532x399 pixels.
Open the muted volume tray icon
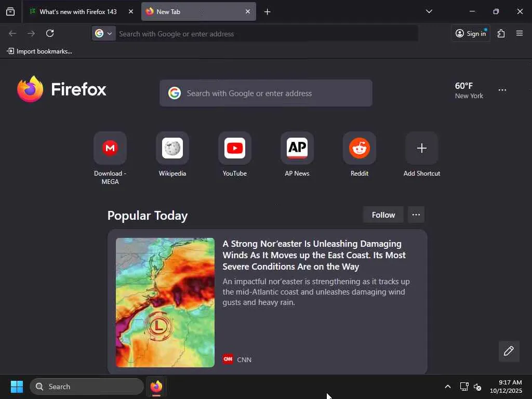point(477,387)
